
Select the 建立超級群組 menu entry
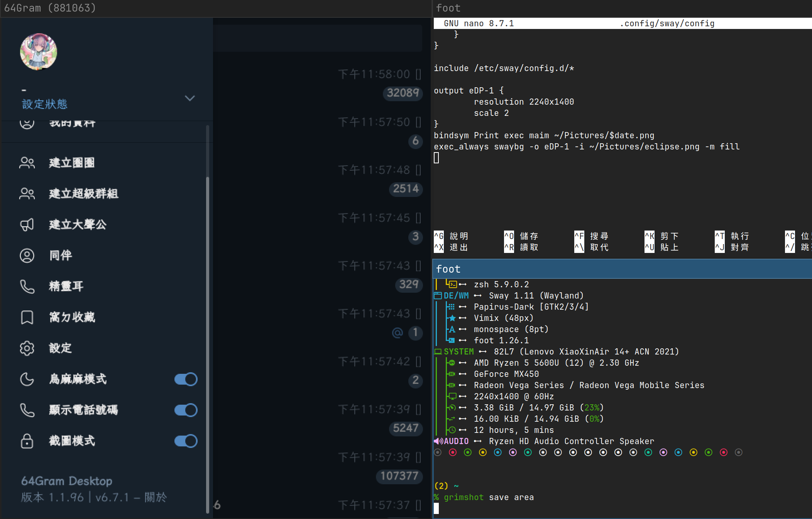click(x=84, y=194)
